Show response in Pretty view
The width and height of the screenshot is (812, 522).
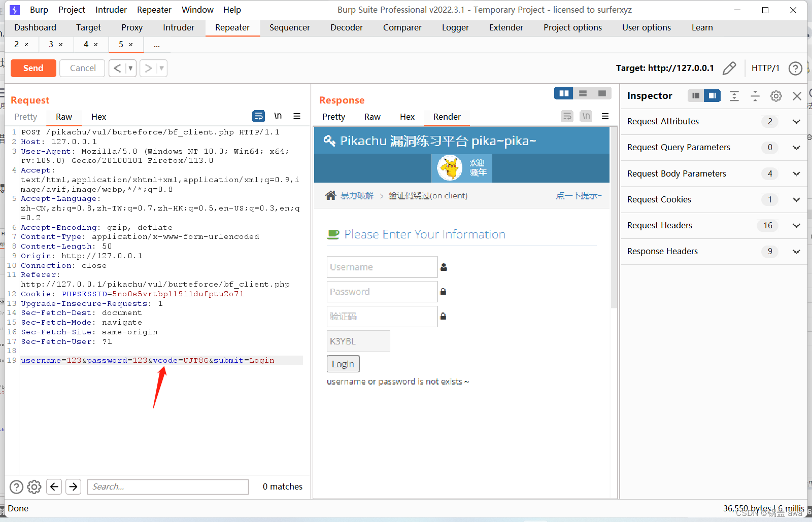333,117
